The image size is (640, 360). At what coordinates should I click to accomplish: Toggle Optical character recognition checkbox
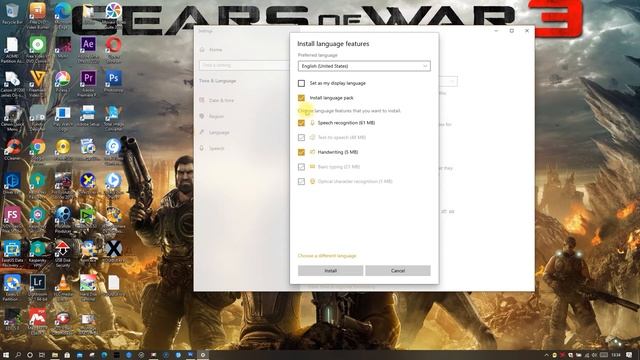[x=301, y=182]
